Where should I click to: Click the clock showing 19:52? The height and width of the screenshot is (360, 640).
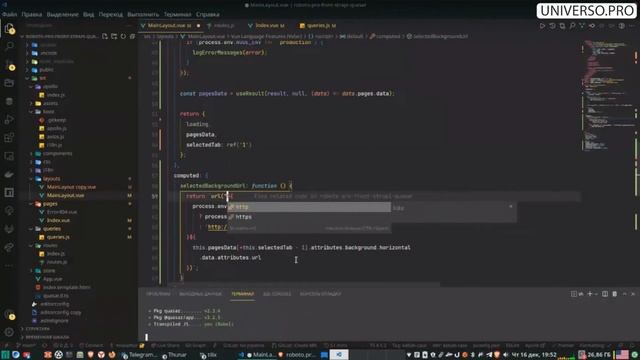pos(534,355)
